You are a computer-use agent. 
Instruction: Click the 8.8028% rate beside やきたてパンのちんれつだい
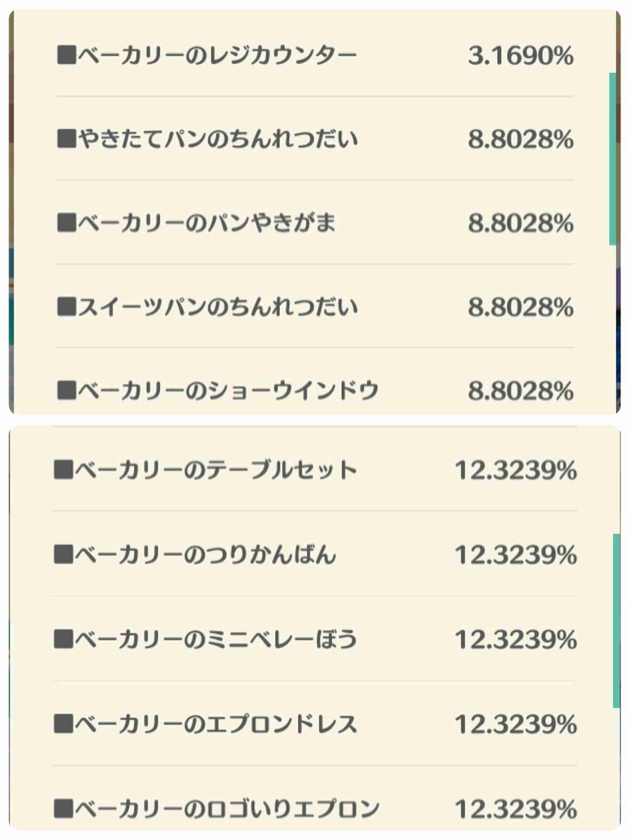coord(521,139)
